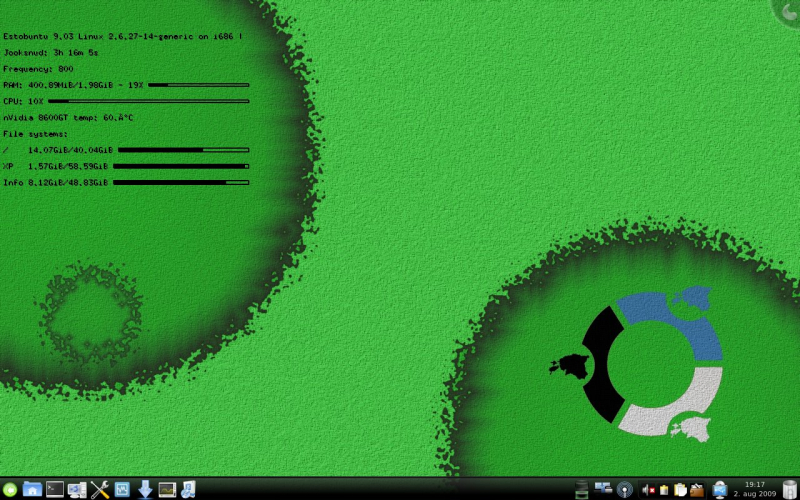Open the trash can in the panel
This screenshot has width=800, height=500.
tap(790, 490)
